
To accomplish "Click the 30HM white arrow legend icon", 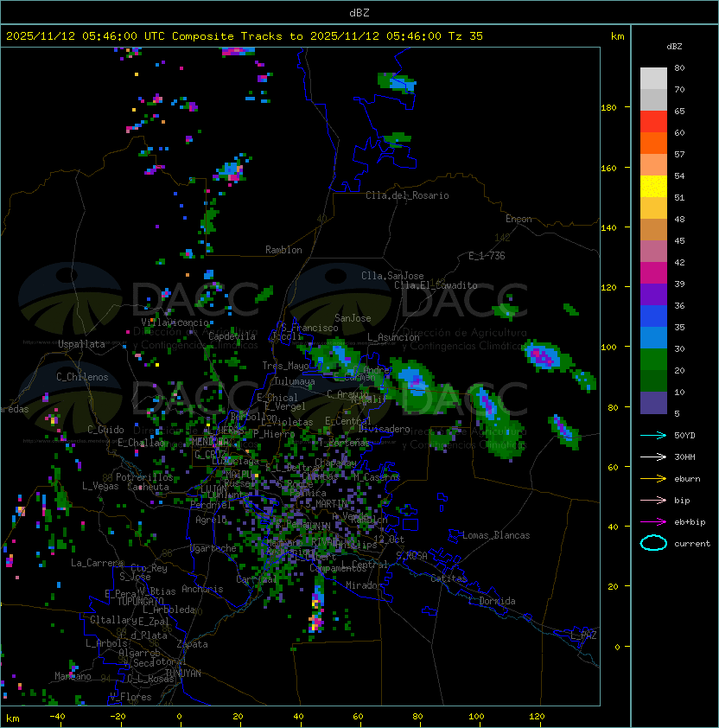I will 653,457.
